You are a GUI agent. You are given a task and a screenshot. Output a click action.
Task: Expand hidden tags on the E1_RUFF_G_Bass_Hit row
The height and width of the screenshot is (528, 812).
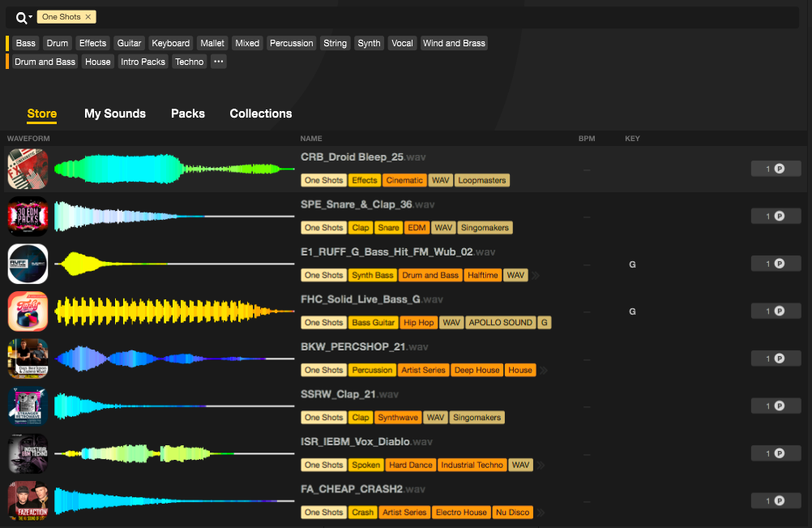pos(534,275)
